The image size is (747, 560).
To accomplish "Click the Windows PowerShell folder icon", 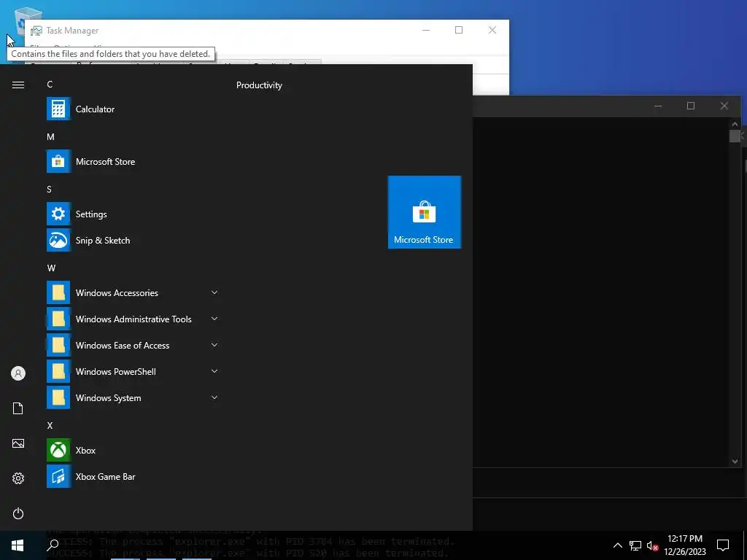I will [x=58, y=371].
